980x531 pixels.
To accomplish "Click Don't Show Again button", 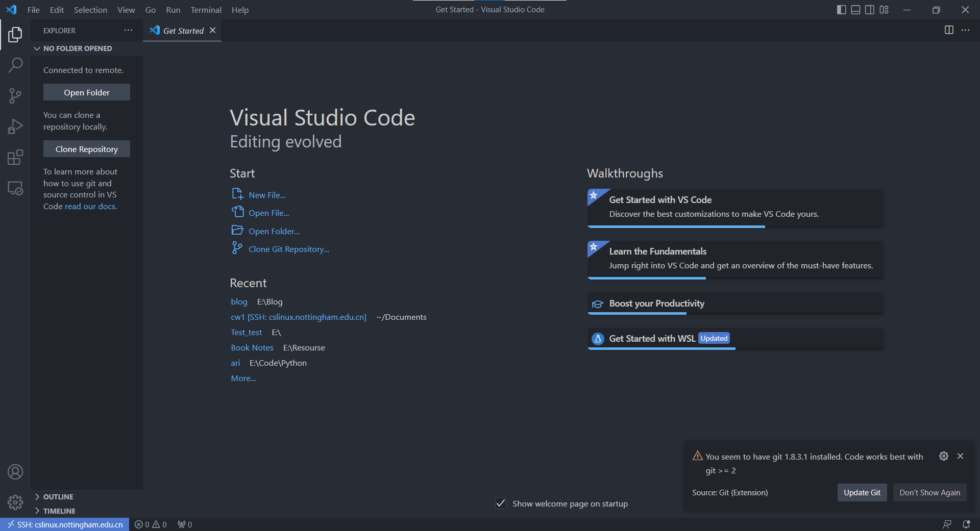I will coord(929,492).
